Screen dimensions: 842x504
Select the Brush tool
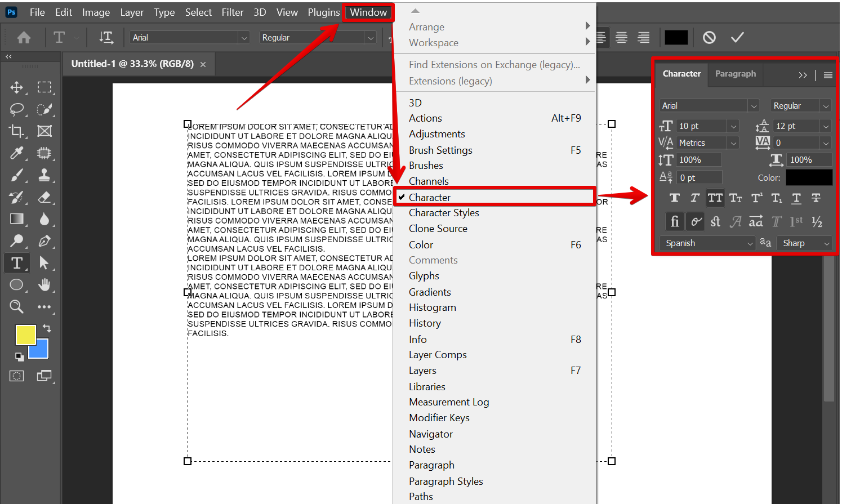point(16,176)
